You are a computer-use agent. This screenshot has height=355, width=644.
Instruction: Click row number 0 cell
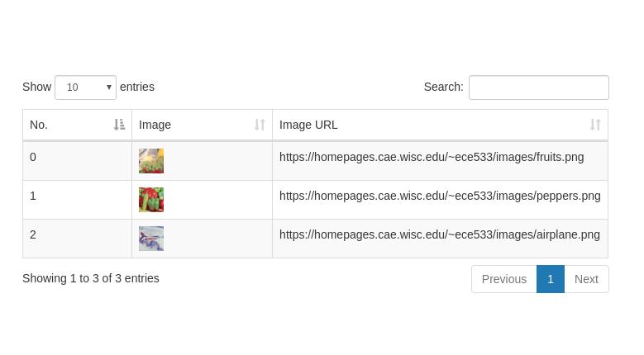(x=33, y=157)
